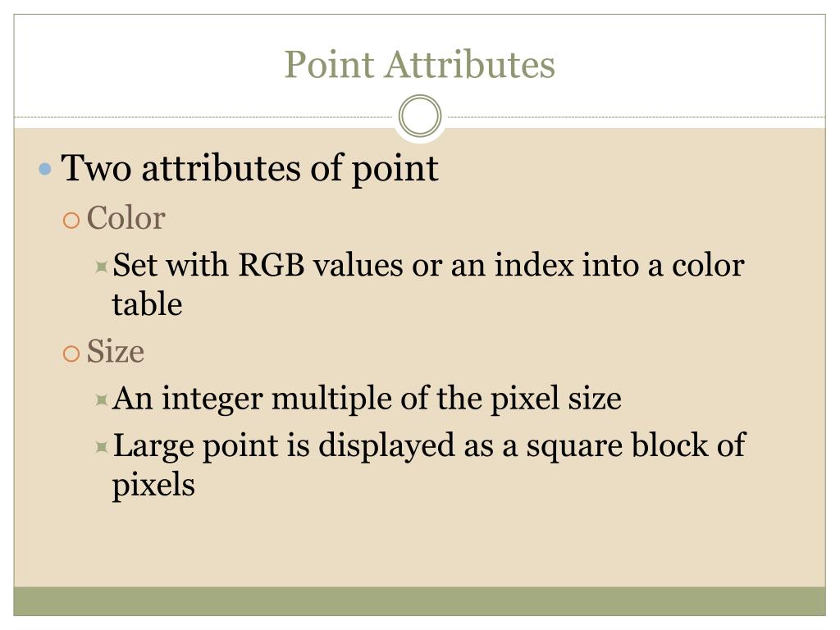Click the orange ring bullet beside Color
Viewport: 840px width, 630px height.
tap(71, 220)
